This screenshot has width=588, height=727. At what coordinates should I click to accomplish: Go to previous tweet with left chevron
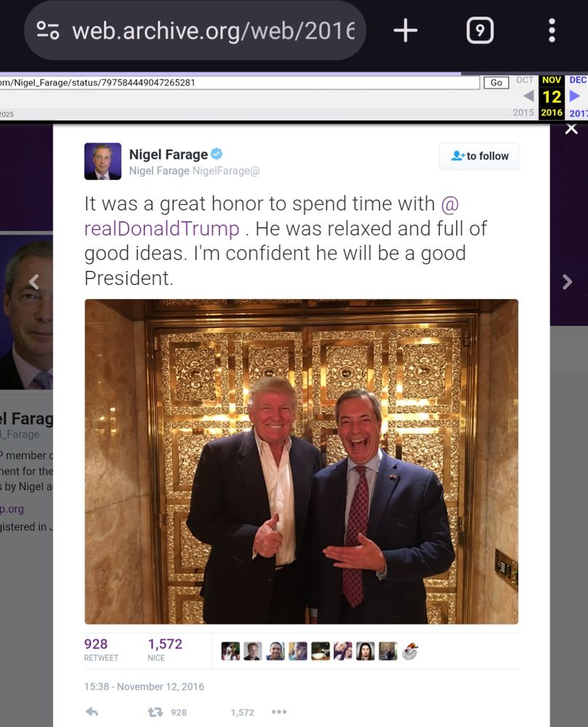[34, 281]
